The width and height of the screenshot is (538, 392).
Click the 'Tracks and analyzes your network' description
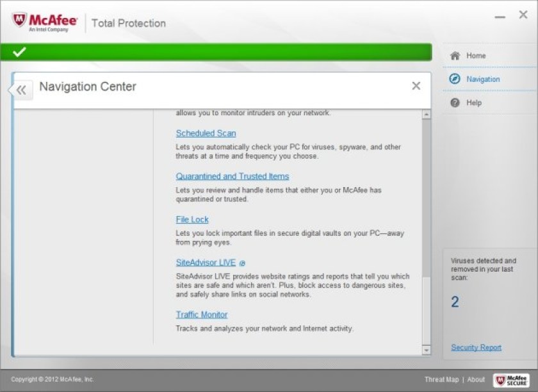click(265, 329)
